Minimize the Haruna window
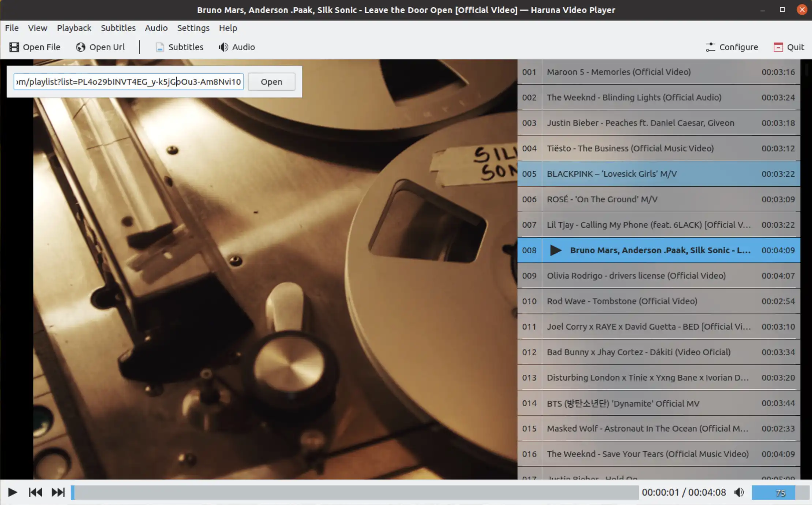 [x=763, y=10]
